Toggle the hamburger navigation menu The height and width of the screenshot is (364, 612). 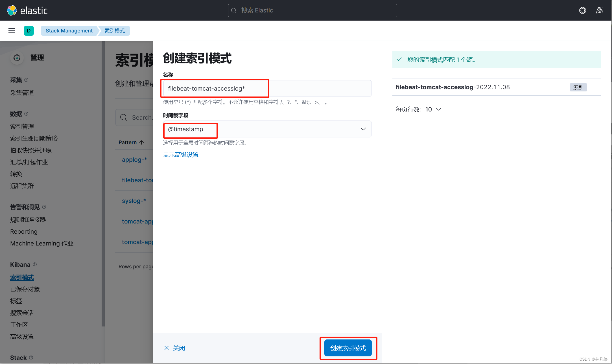[x=12, y=31]
